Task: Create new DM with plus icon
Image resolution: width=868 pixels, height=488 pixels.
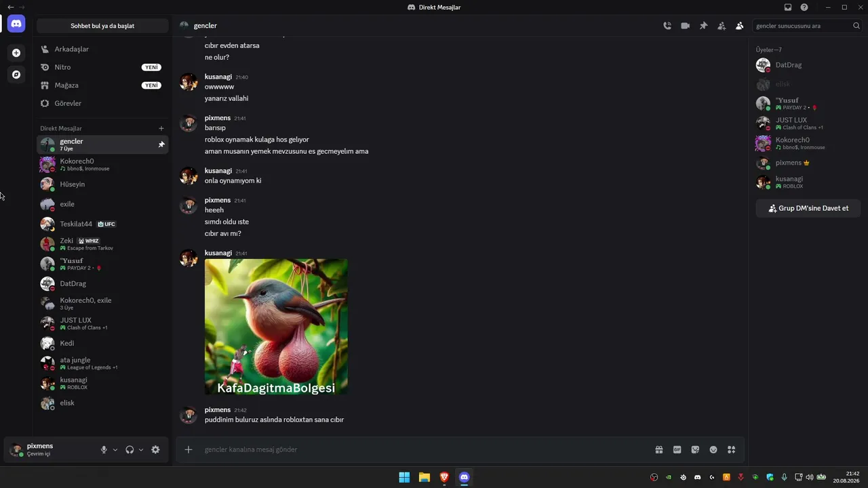Action: 161,128
